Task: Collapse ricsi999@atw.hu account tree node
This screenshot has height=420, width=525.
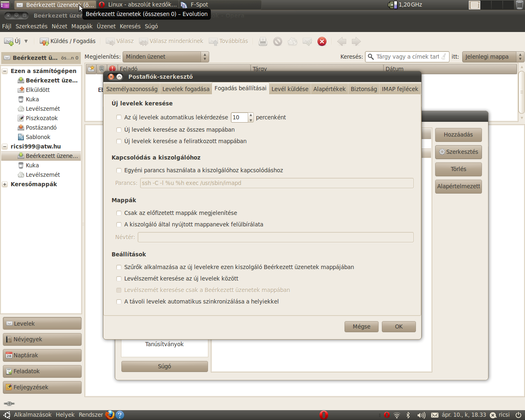Action: tap(5, 146)
